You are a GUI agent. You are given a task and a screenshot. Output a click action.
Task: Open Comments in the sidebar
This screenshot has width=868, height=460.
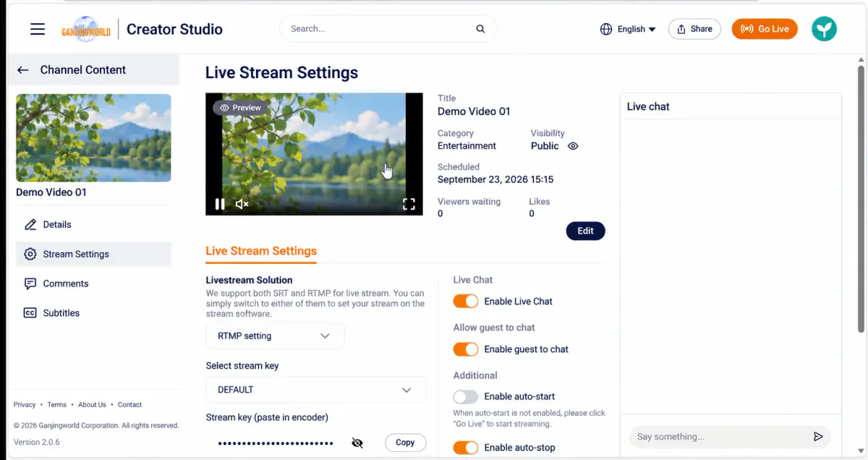[x=93, y=284]
